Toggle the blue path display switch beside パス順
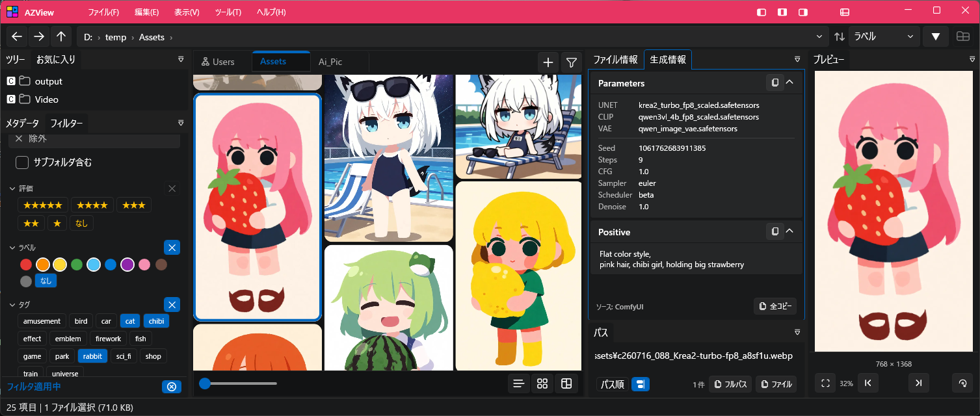Viewport: 980px width, 416px height. pos(640,384)
